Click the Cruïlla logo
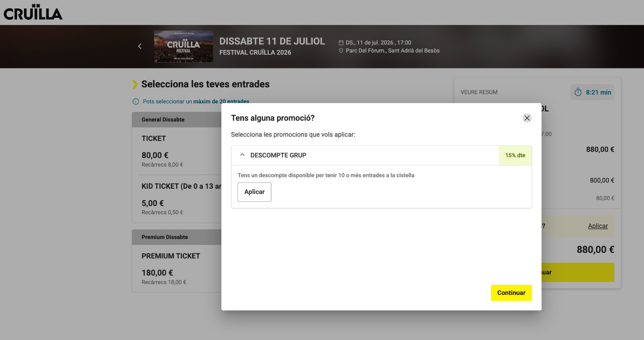This screenshot has width=644, height=340. 33,12
